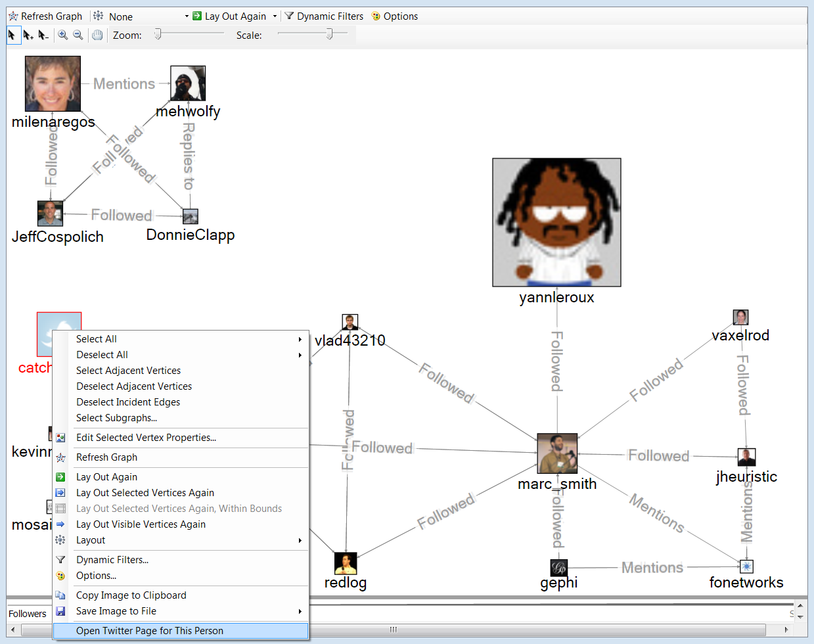Activate the hand pan tool
The width and height of the screenshot is (814, 644).
97,35
